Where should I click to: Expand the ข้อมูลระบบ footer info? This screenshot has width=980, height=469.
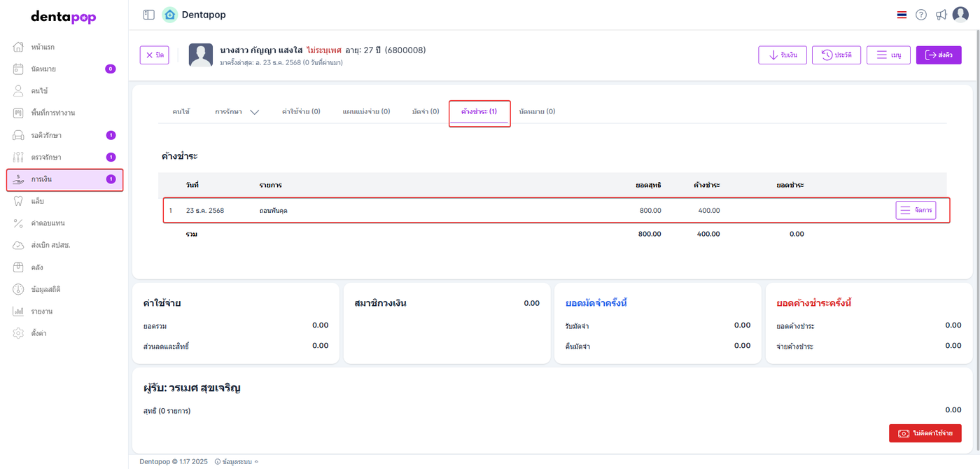(237, 461)
